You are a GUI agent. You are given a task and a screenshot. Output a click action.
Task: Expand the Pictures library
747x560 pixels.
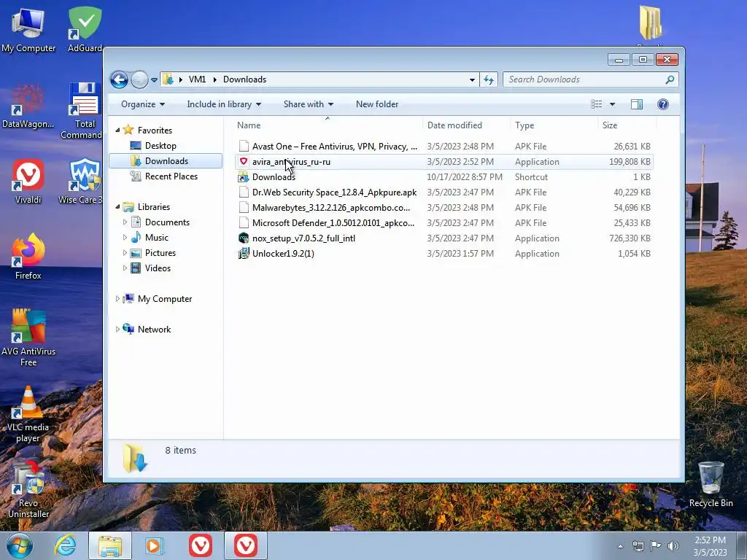coord(125,253)
